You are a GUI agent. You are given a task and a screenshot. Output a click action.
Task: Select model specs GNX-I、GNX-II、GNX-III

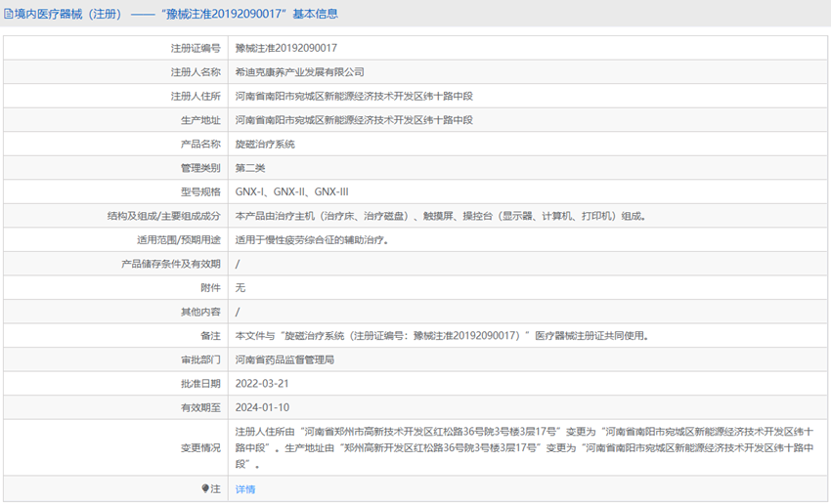tap(292, 191)
